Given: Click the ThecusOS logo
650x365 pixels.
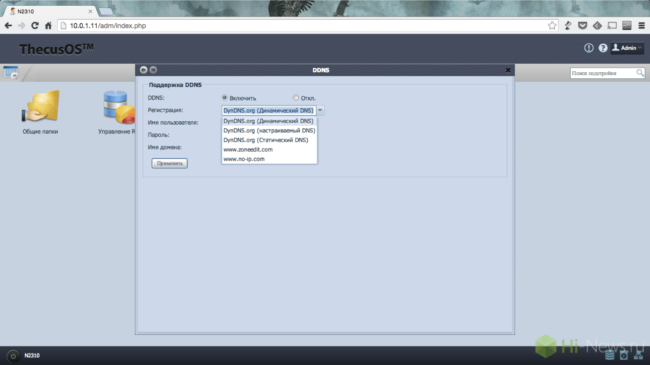Looking at the screenshot, I should pos(56,49).
